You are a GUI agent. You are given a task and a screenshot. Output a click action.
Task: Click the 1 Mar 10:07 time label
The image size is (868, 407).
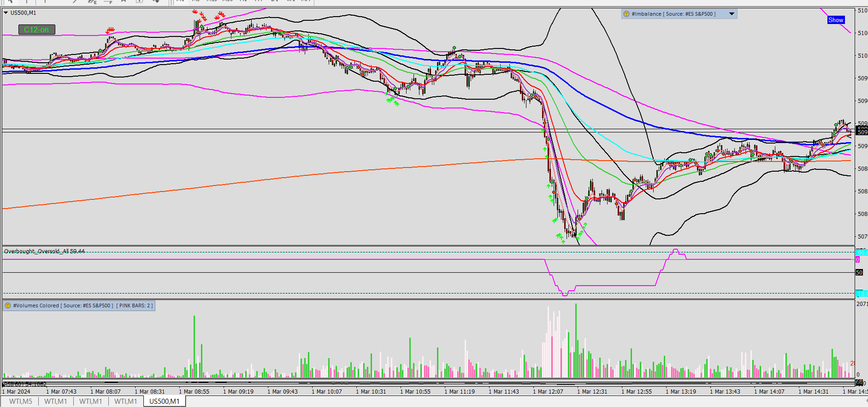(327, 391)
